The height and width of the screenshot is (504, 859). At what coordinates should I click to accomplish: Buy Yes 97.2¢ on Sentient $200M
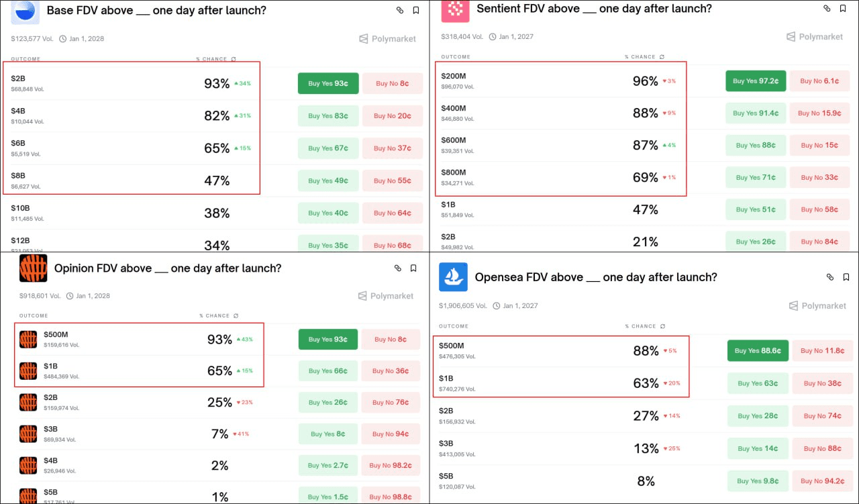click(x=756, y=81)
